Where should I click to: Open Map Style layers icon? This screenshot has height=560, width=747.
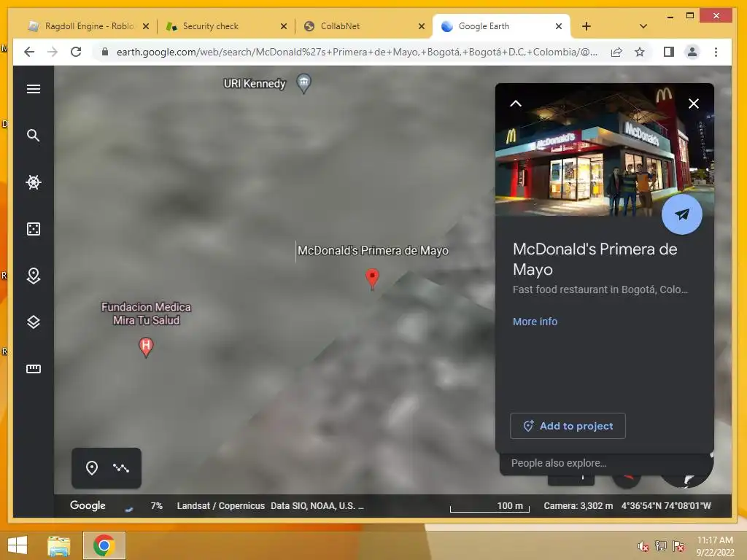click(34, 322)
